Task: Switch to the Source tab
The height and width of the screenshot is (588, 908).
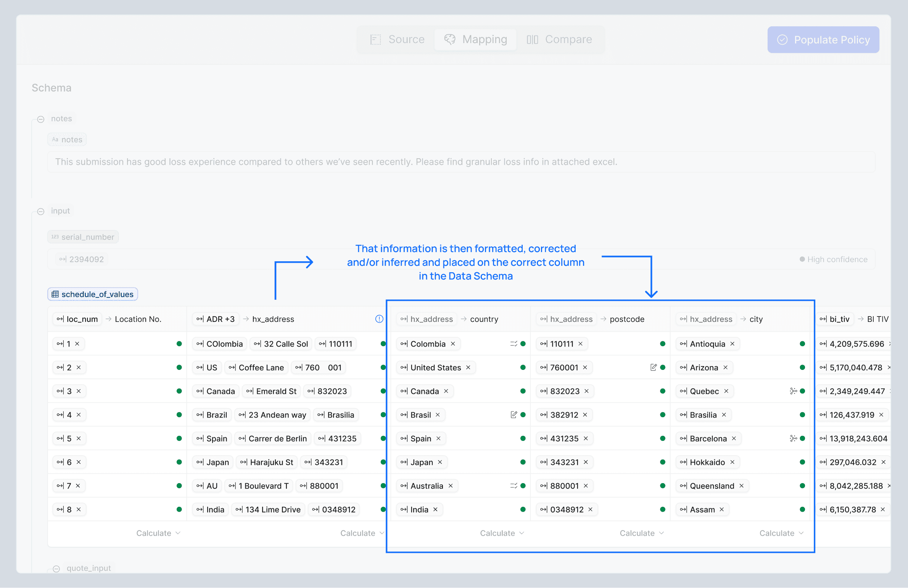Action: tap(397, 39)
